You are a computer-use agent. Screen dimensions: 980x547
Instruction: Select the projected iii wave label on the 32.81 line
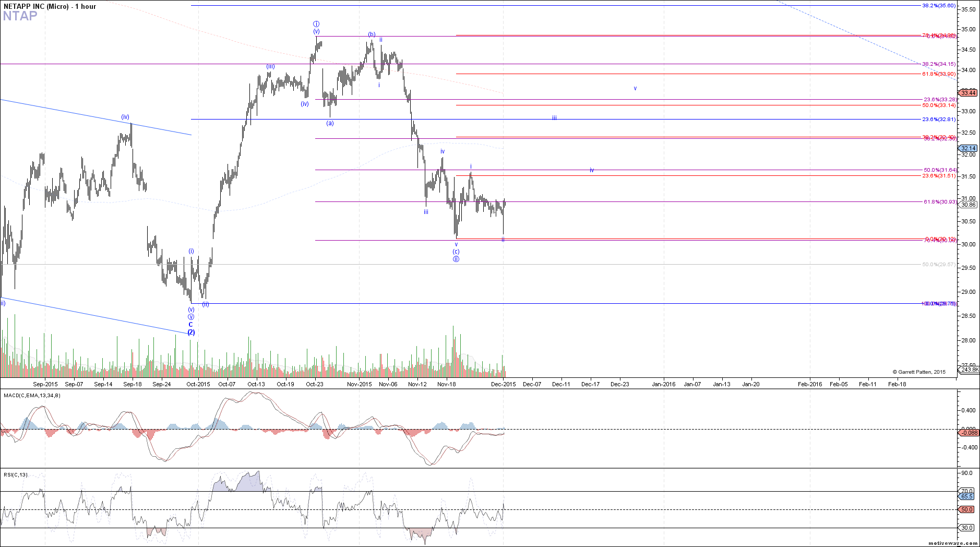coord(554,118)
